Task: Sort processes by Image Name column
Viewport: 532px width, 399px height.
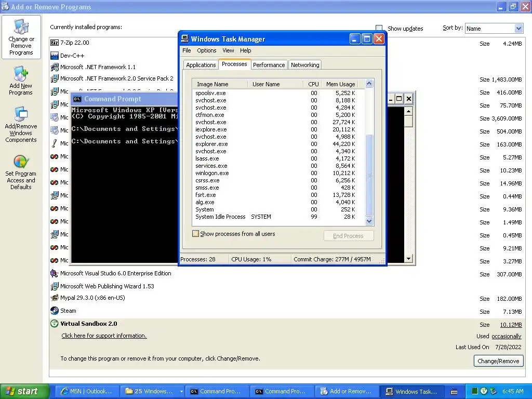Action: pos(220,84)
